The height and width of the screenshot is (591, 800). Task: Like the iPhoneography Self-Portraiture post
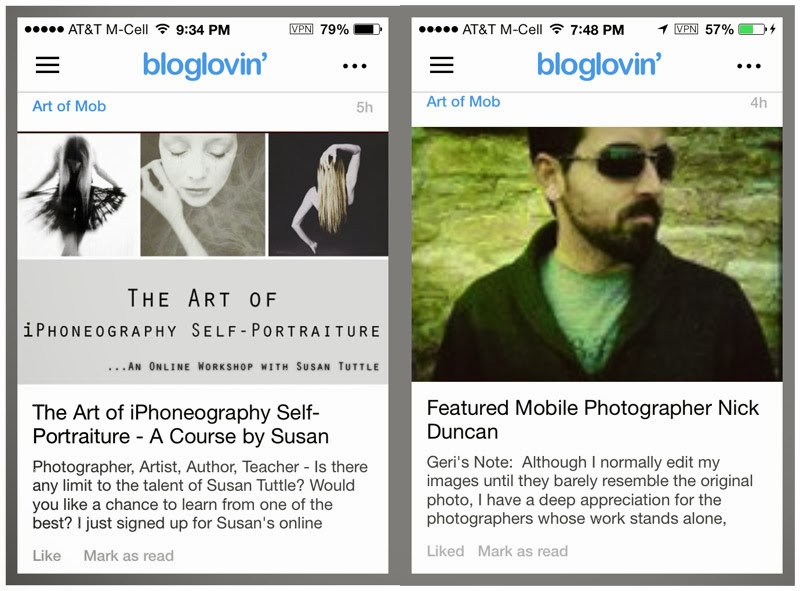point(47,555)
